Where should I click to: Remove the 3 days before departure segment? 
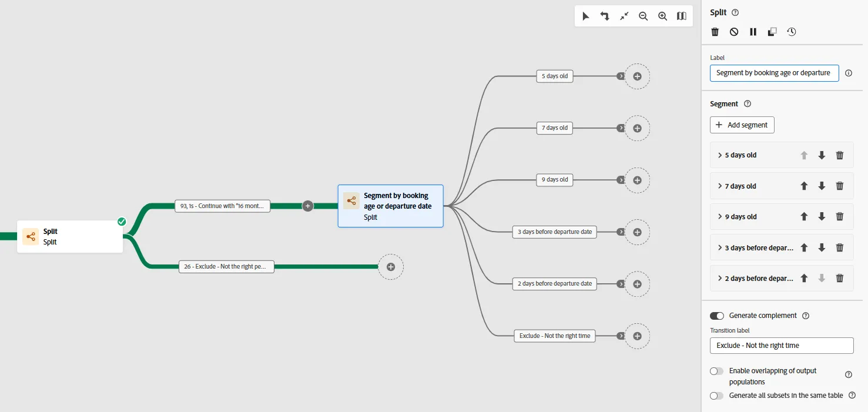point(840,247)
